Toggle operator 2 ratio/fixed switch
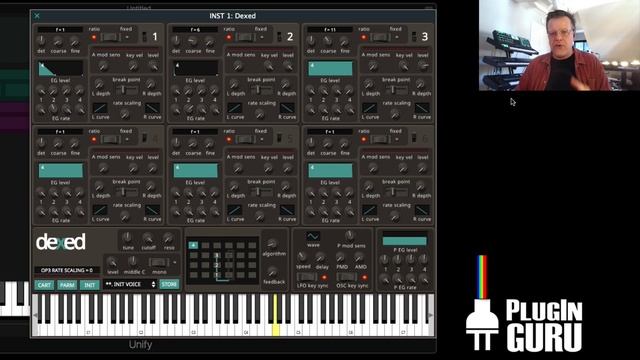Screen dimensions: 640x360 coord(245,37)
